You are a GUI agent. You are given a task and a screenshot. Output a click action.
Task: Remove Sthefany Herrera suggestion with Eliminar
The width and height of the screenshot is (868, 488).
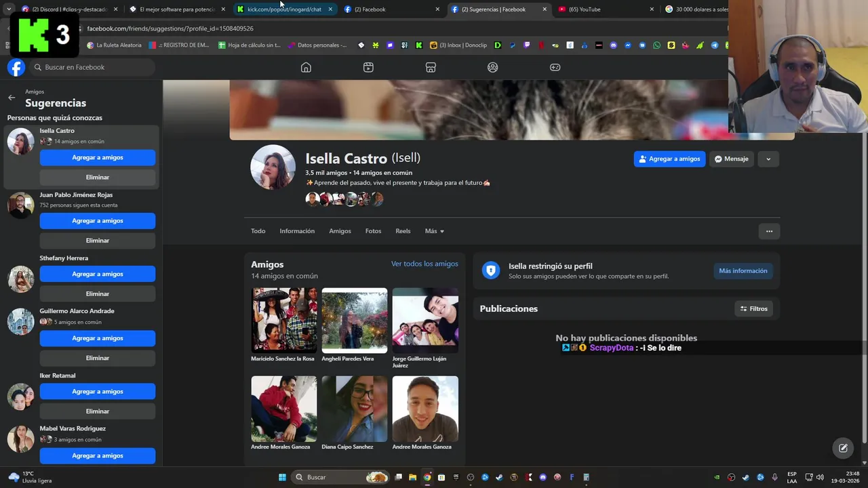(98, 293)
